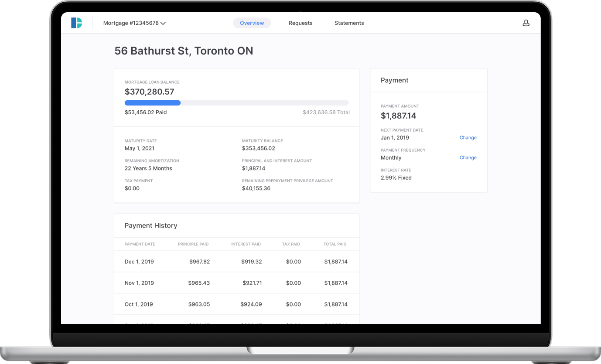Click the Interest Paid column header
The image size is (601, 364).
click(x=246, y=244)
